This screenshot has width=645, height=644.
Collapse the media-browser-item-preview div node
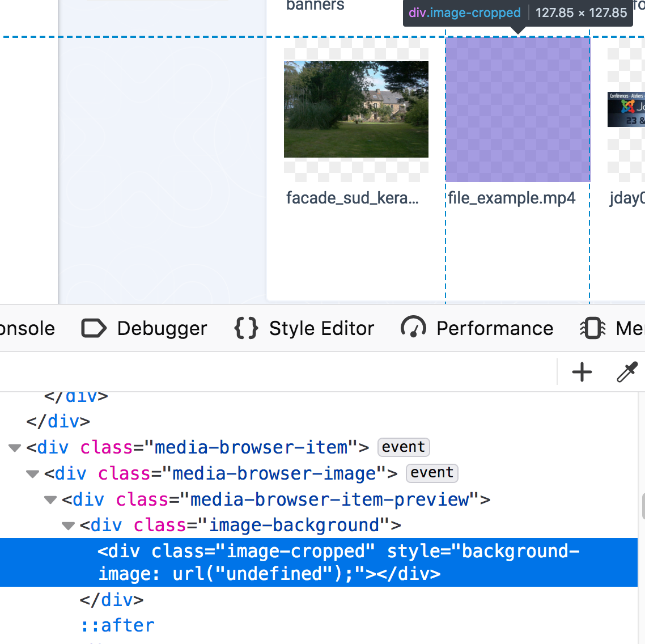pos(50,500)
